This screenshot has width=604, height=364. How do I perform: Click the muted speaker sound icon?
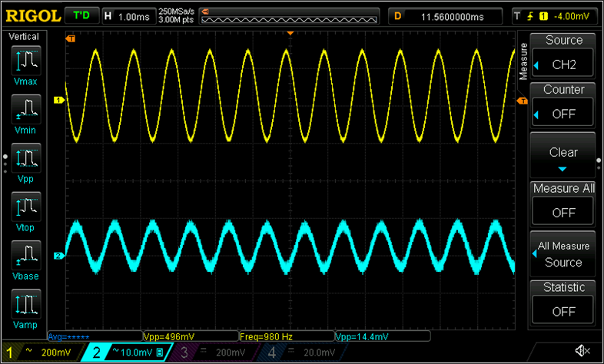(x=582, y=352)
